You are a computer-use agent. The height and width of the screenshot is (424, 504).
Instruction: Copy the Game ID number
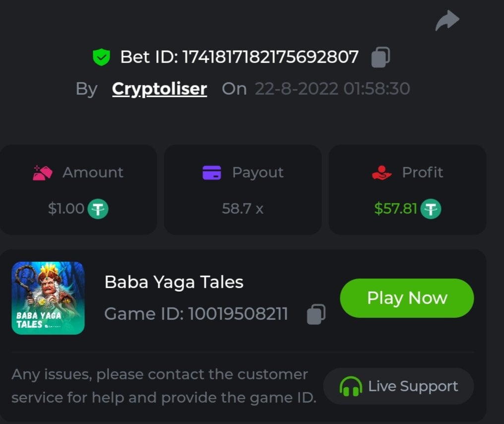pos(316,314)
